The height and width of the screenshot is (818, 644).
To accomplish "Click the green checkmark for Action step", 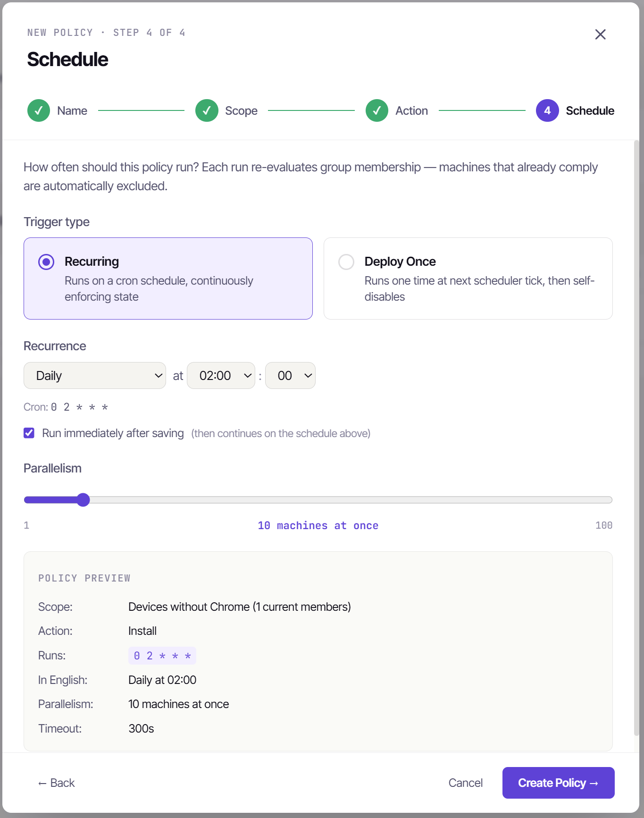I will [377, 111].
